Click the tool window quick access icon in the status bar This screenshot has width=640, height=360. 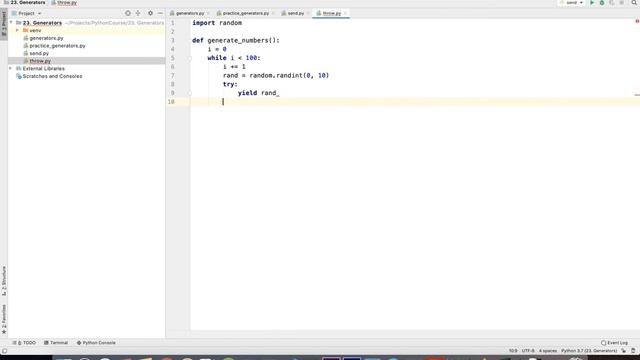tap(4, 351)
